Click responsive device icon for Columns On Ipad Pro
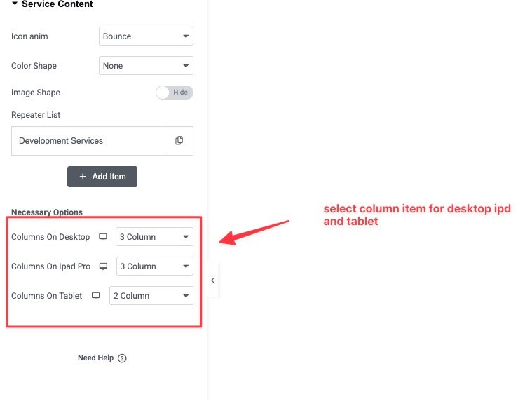Screen dimensions: 532x401 tap(103, 266)
